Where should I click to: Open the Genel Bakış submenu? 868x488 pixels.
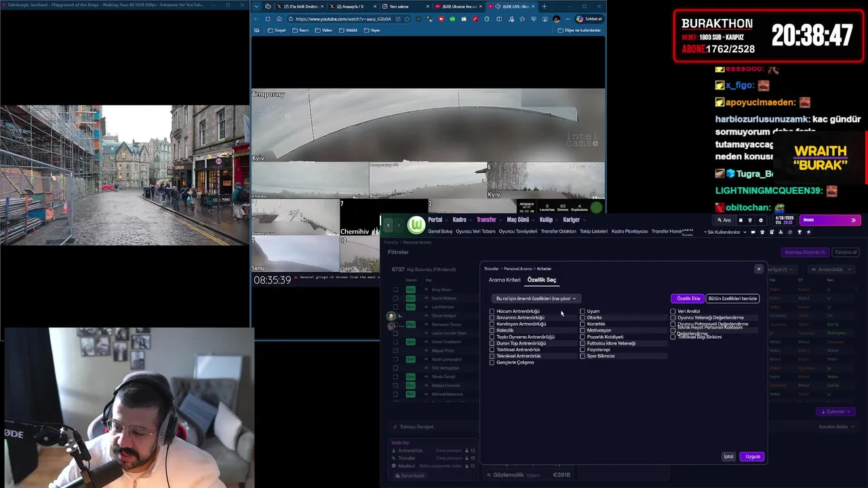[x=440, y=231]
